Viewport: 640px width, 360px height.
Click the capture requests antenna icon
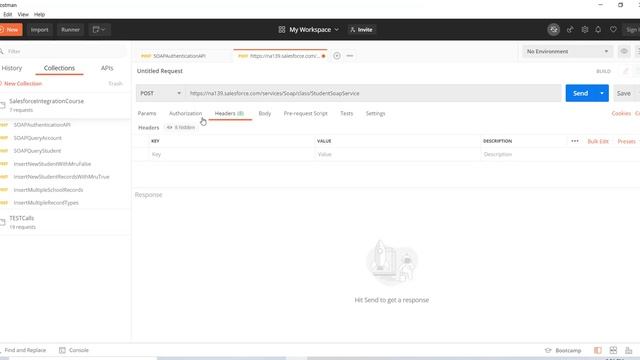point(570,29)
